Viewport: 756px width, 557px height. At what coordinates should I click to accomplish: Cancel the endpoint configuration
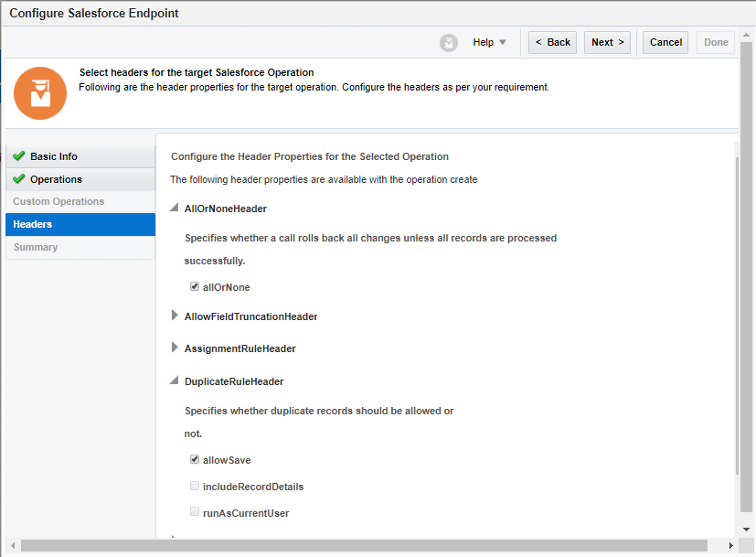(x=665, y=42)
